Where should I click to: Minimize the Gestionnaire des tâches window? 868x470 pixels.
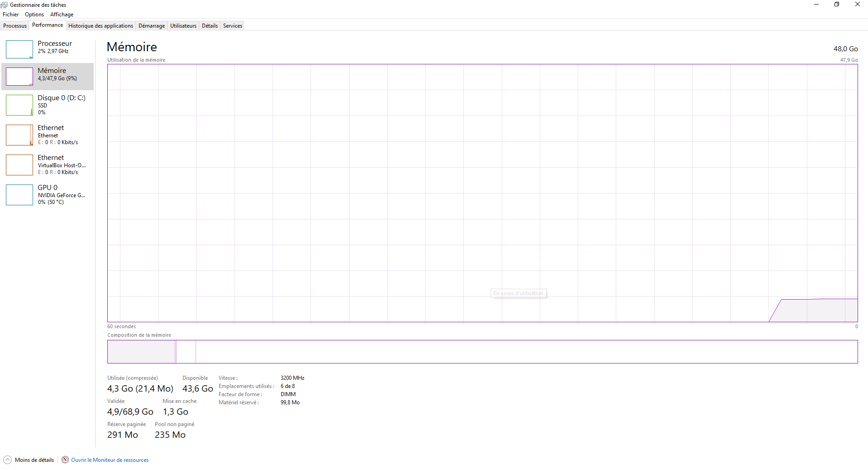pyautogui.click(x=816, y=5)
